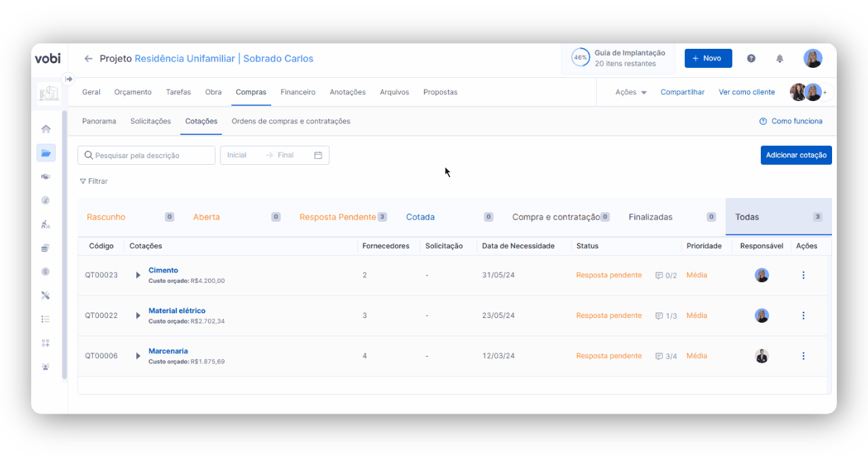Open the handshake icon in sidebar
This screenshot has width=868, height=457.
[45, 176]
